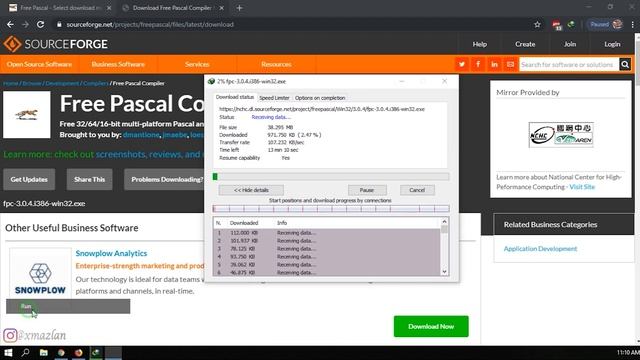Open the Twitter share icon
The width and height of the screenshot is (640, 360).
[x=462, y=64]
